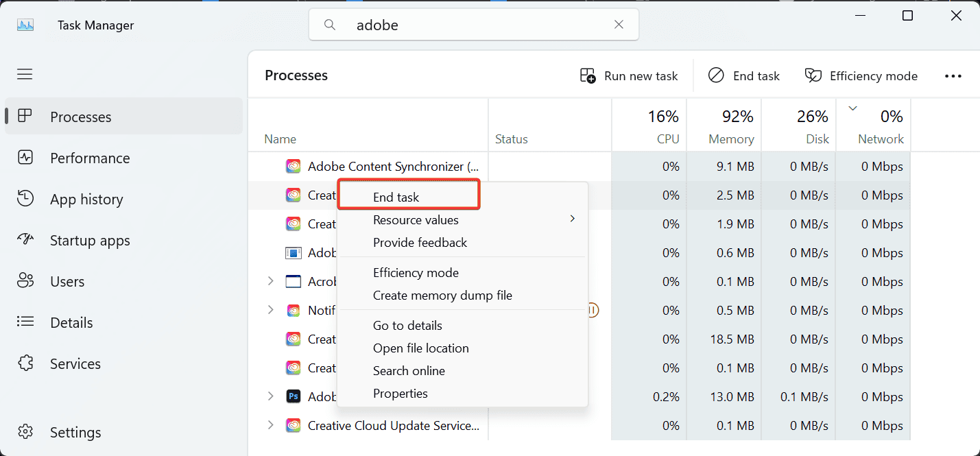980x456 pixels.
Task: Collapse the Network column chevron
Action: [x=852, y=108]
